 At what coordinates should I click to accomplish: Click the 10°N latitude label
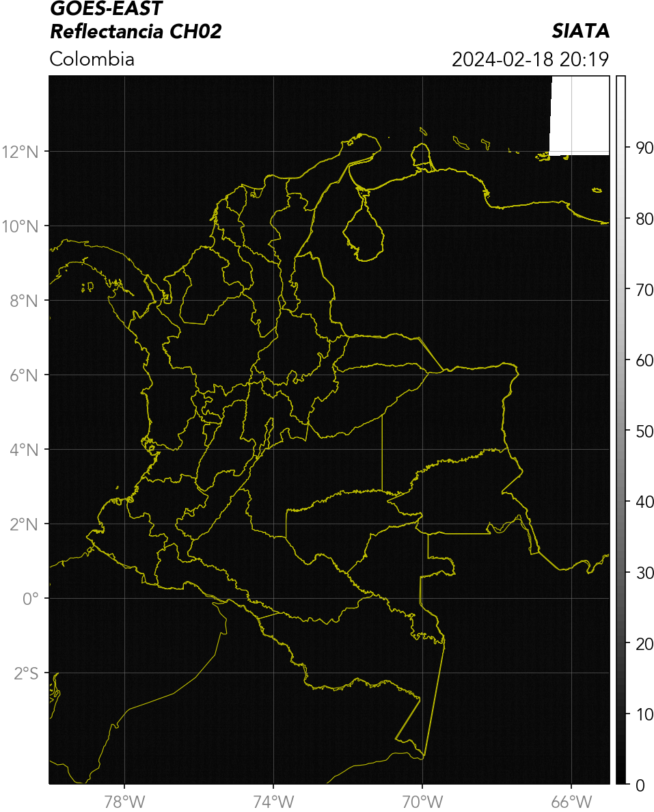tap(21, 227)
